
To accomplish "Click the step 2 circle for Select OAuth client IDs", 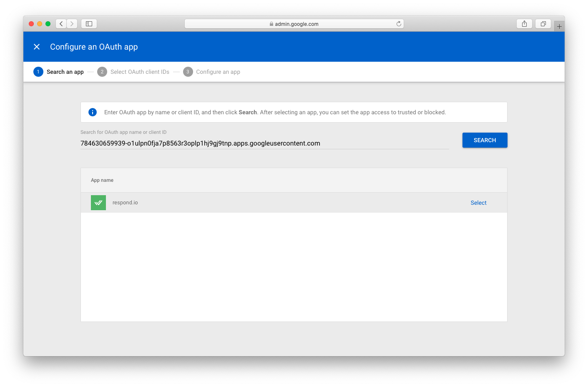I will tap(102, 71).
